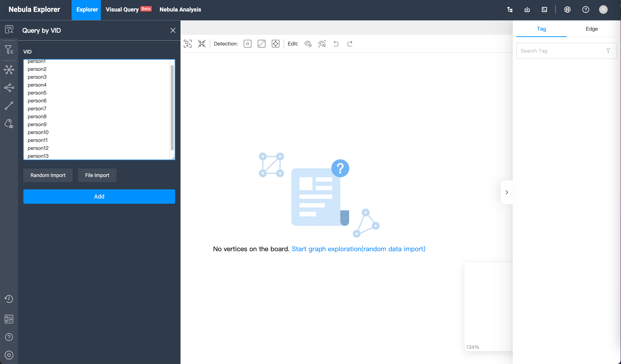Collapse the right panel with chevron
The image size is (621, 364).
pos(507,192)
